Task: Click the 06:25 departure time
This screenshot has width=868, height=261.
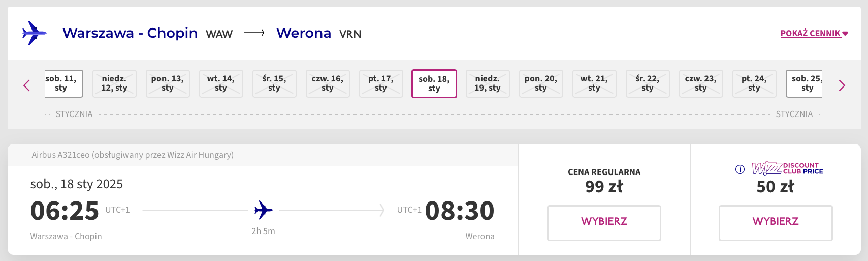Action: coord(65,211)
